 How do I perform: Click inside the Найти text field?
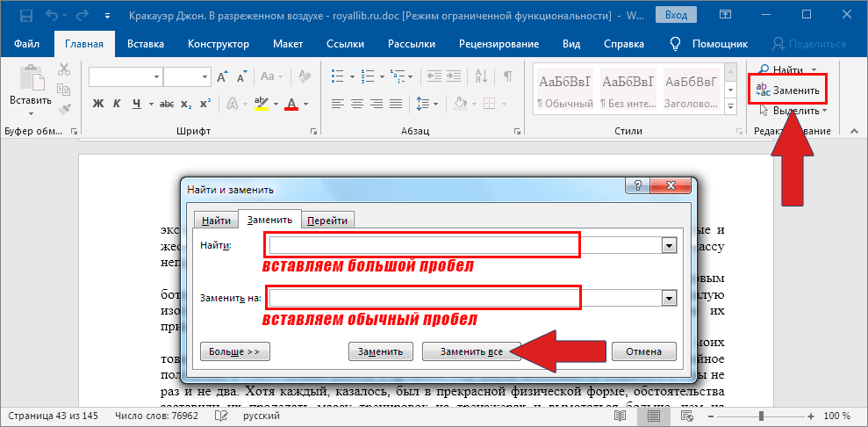pyautogui.click(x=421, y=245)
